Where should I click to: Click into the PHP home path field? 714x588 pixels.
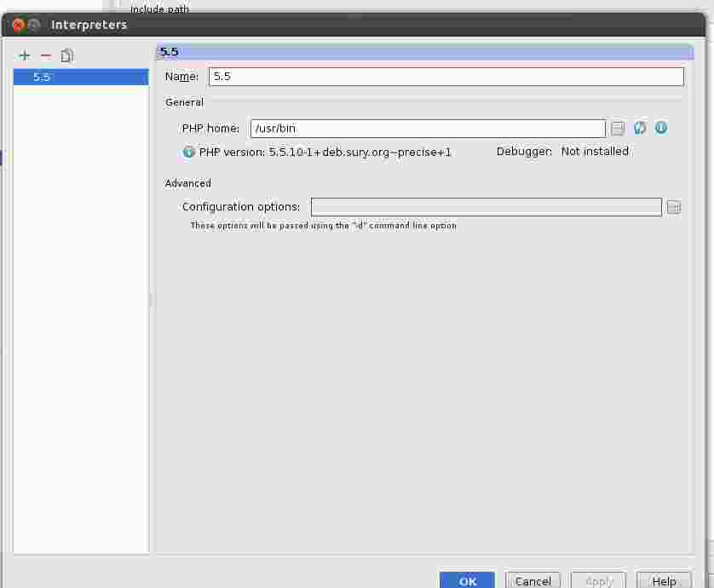428,129
